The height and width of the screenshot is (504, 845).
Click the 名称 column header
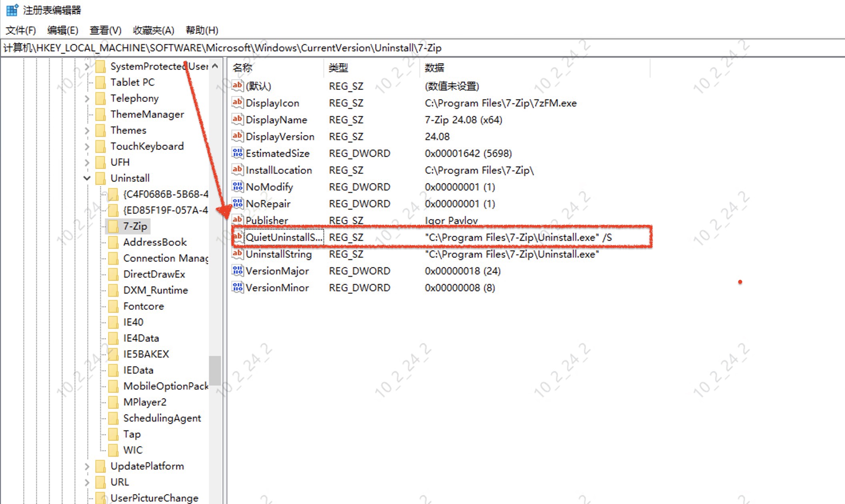pyautogui.click(x=242, y=68)
